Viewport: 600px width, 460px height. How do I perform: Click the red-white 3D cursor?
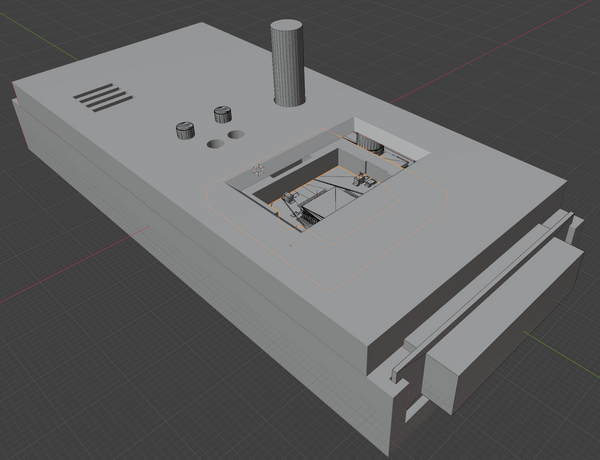point(259,170)
